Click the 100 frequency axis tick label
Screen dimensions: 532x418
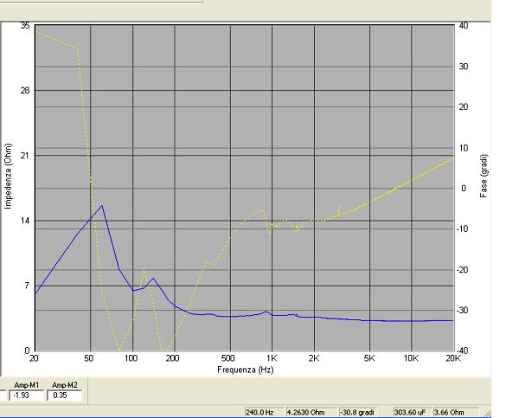click(131, 358)
